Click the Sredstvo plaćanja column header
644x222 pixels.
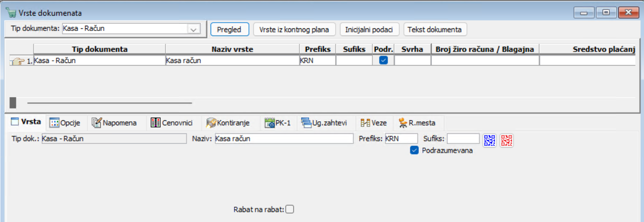(x=587, y=49)
